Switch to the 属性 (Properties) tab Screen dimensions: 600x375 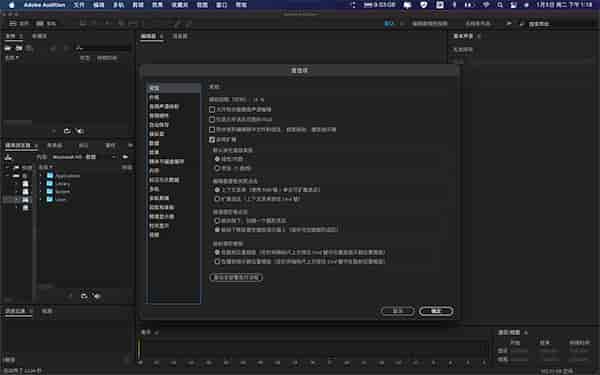tap(111, 145)
